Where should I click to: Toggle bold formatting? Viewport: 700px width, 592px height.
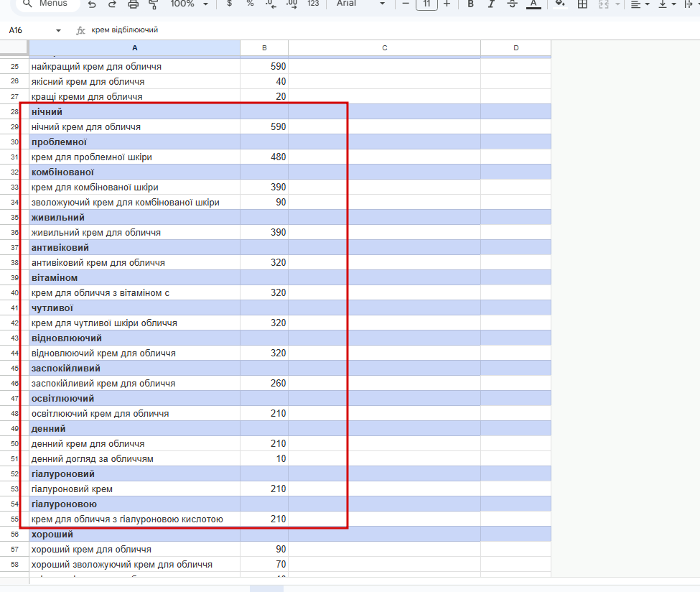[x=470, y=4]
